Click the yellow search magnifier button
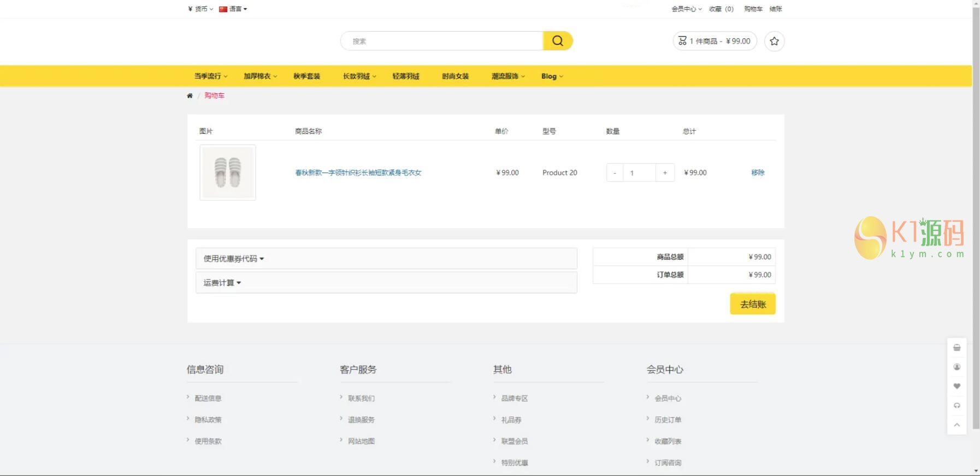The height and width of the screenshot is (476, 980). tap(557, 41)
